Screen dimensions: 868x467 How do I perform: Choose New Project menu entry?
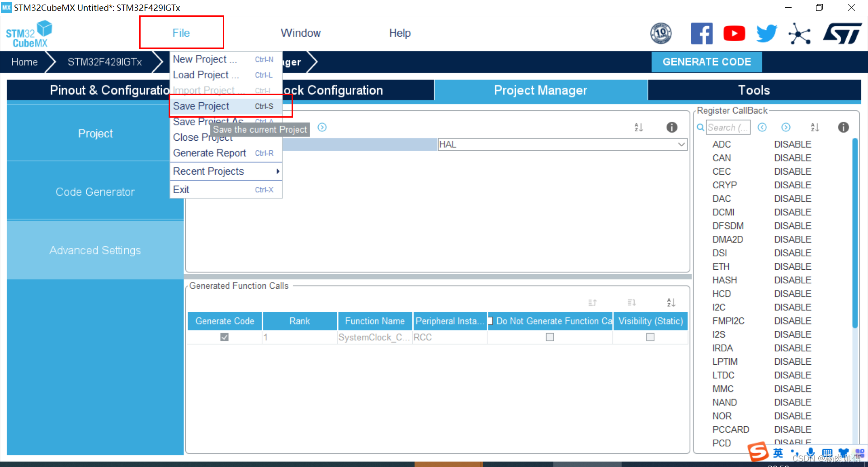pos(226,59)
